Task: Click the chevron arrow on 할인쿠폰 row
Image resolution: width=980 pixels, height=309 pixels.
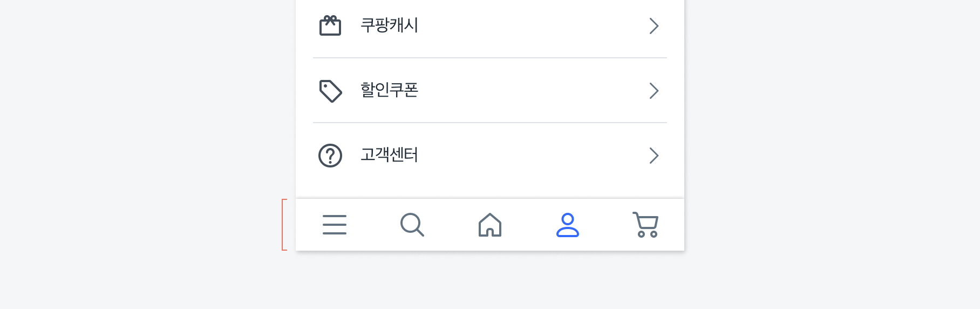Action: tap(654, 91)
